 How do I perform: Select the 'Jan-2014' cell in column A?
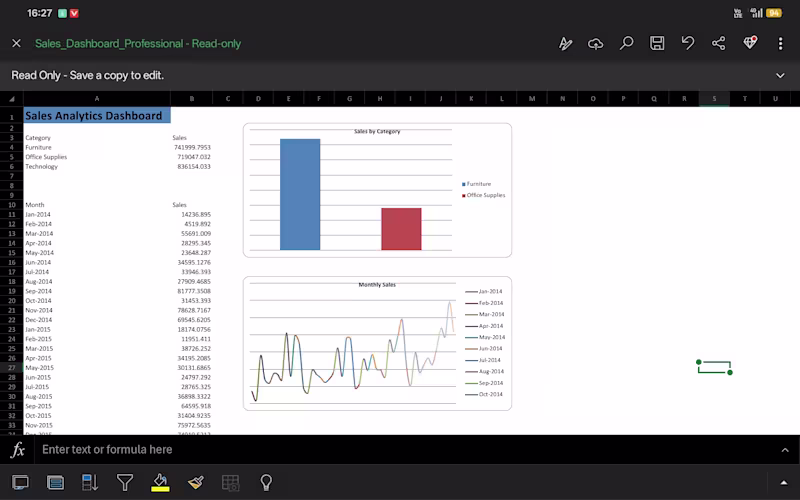[x=97, y=215]
